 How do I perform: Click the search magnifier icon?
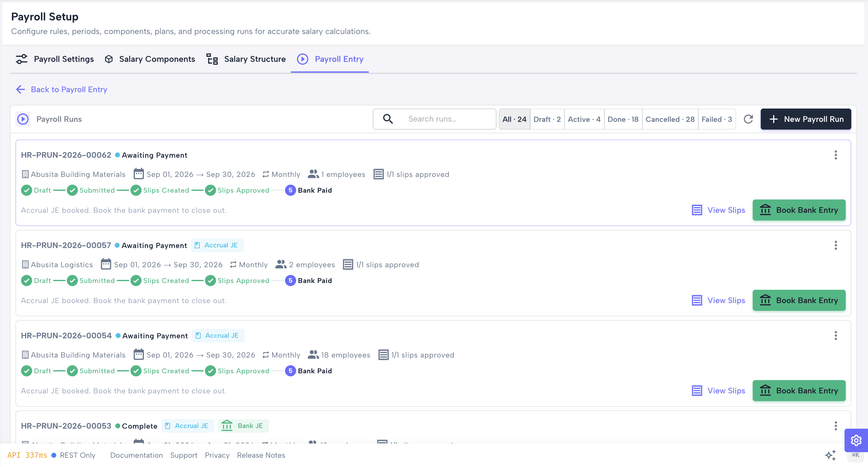[x=388, y=119]
